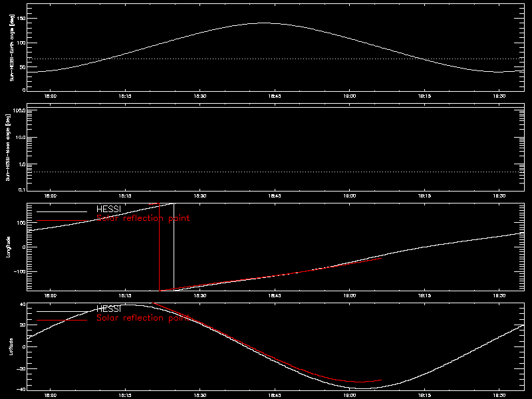Click the 100.0 tick label on Noon angle axis

[x=20, y=110]
